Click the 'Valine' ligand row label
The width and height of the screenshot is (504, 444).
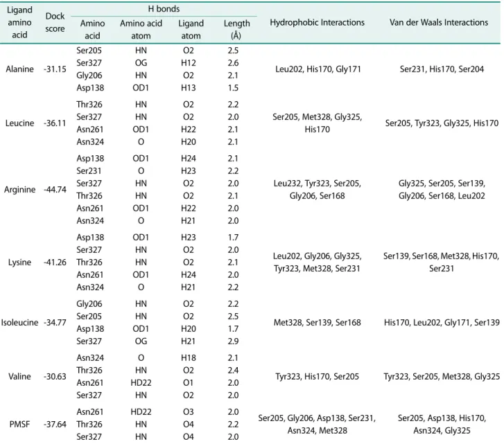[x=19, y=376]
